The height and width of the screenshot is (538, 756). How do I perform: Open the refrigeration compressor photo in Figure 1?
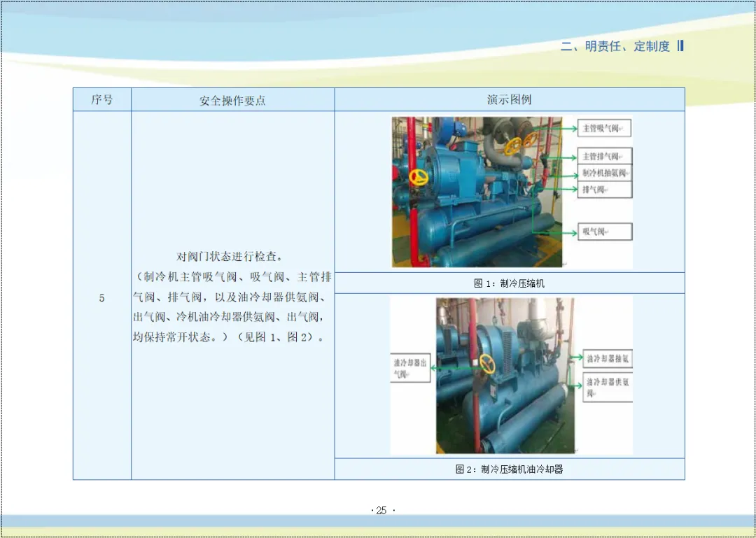pos(477,192)
